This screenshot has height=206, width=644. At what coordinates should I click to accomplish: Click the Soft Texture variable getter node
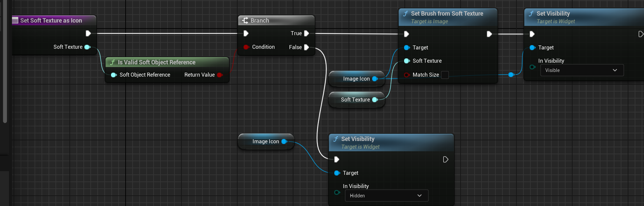tap(355, 100)
